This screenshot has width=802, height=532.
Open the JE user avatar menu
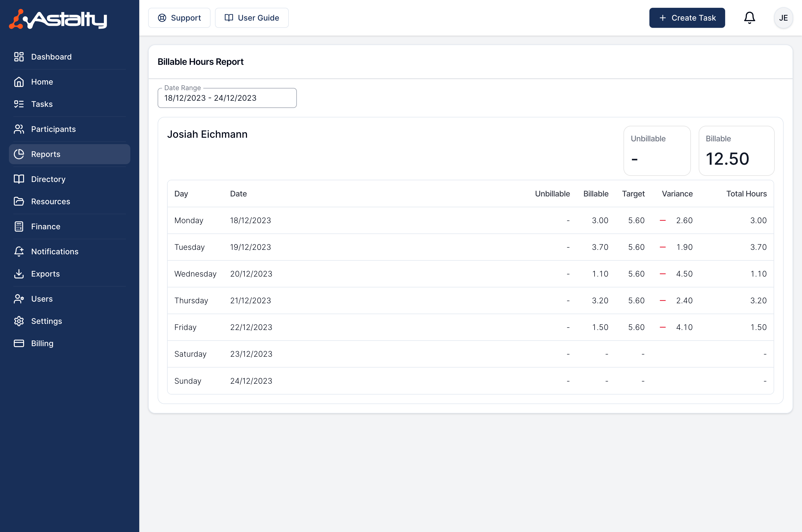coord(783,18)
